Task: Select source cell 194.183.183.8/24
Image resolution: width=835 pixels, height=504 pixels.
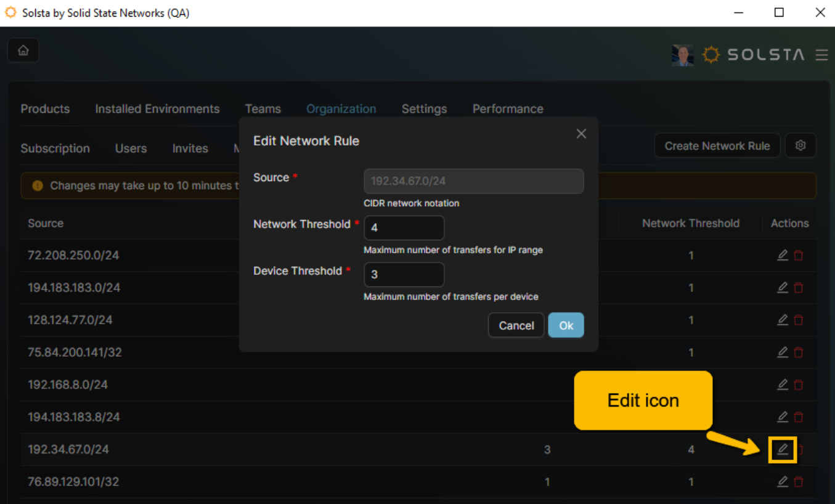Action: (74, 417)
